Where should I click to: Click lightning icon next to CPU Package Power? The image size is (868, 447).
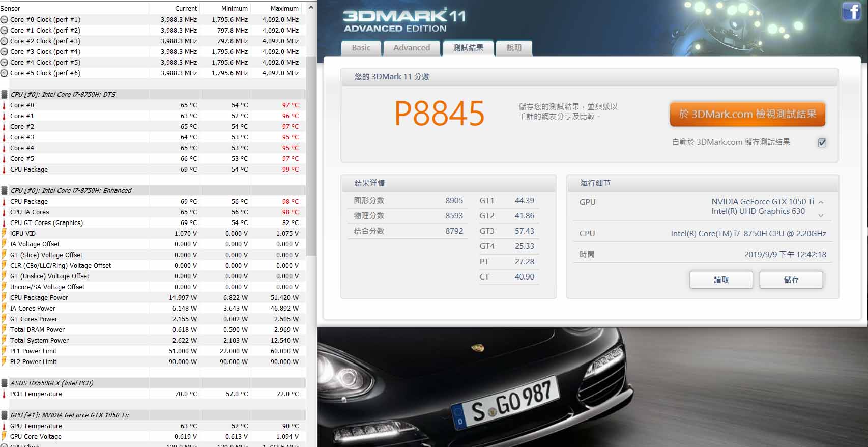[x=4, y=298]
